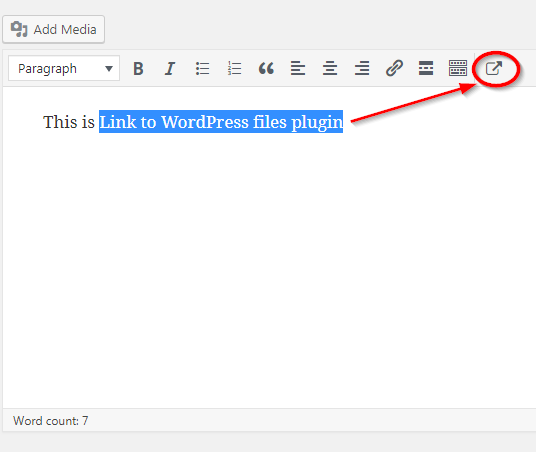The width and height of the screenshot is (536, 452).
Task: Toggle italic formatting
Action: coord(170,69)
